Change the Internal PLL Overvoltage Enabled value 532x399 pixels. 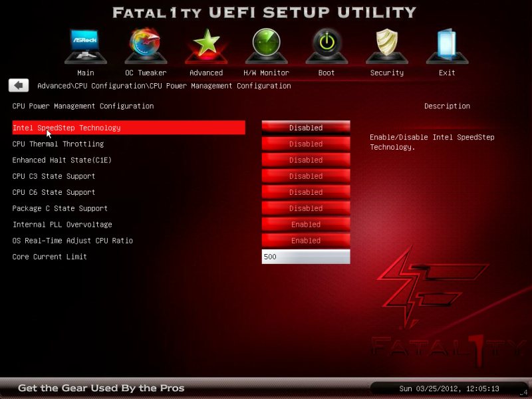306,224
